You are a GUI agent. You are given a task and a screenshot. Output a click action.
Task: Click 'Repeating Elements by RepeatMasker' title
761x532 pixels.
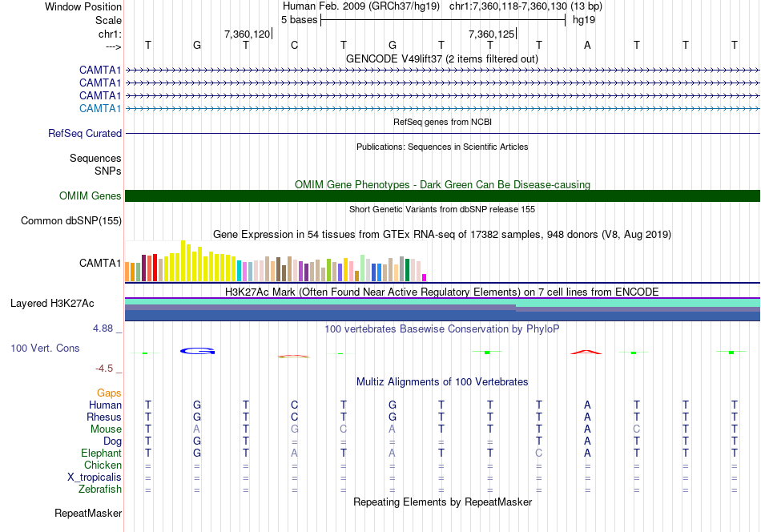[x=443, y=502]
